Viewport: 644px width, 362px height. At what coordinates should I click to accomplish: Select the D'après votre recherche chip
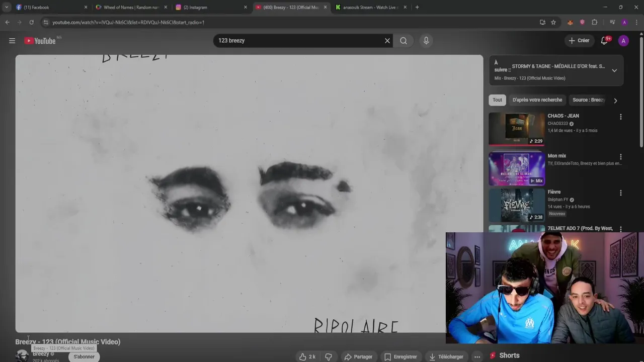coord(537,100)
